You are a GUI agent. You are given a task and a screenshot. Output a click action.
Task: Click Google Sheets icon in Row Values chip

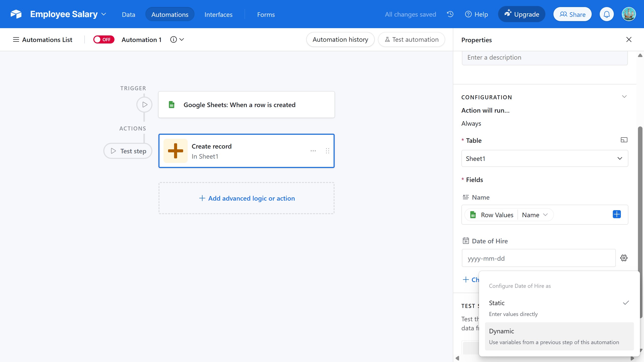pyautogui.click(x=473, y=215)
